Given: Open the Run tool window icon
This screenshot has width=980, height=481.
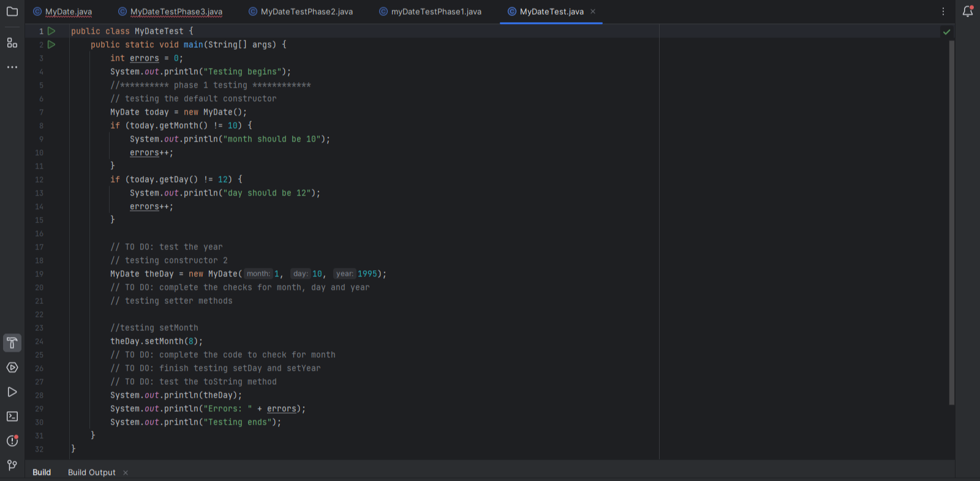Looking at the screenshot, I should (12, 392).
